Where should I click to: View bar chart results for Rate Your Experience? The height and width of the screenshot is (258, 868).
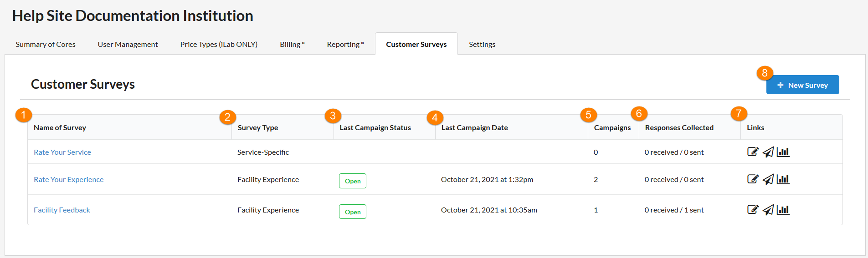(x=783, y=179)
